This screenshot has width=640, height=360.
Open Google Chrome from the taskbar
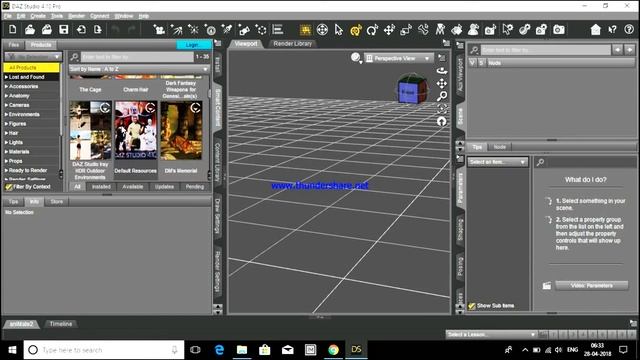333,350
